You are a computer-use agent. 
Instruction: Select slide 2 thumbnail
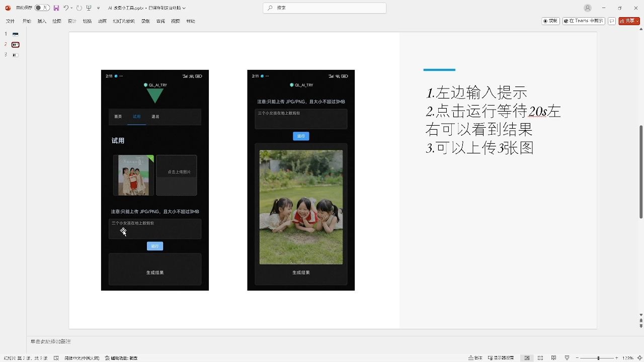16,45
